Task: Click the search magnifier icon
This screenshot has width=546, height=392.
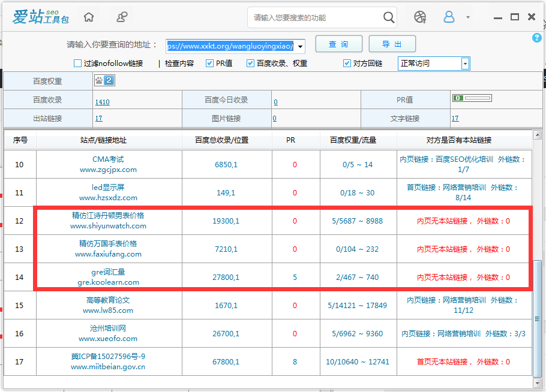Action: click(389, 17)
